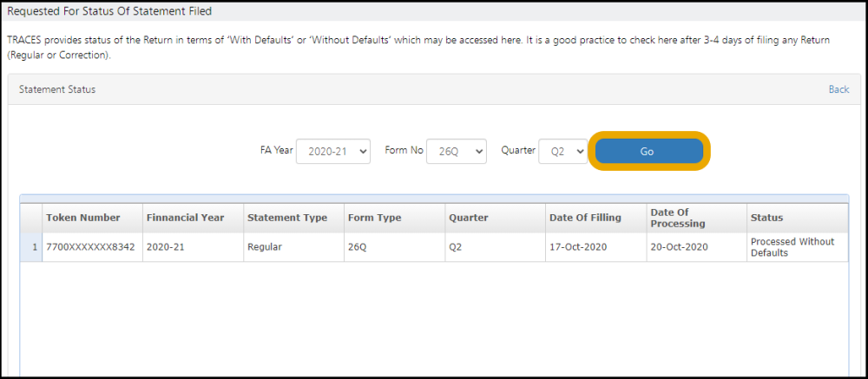Click the Status column header
Viewport: 868px width, 379px height.
pyautogui.click(x=798, y=218)
